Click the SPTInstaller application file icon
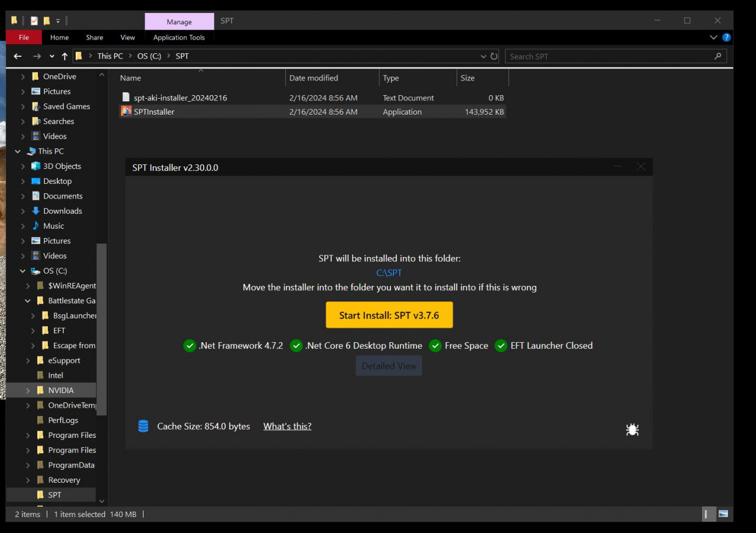This screenshot has width=756, height=533. [126, 111]
